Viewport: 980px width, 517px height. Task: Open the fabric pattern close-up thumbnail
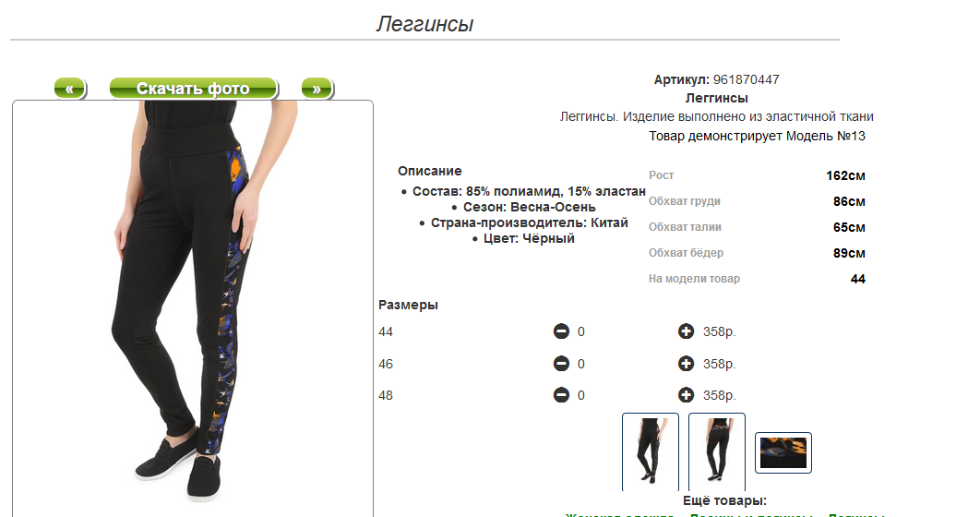(x=783, y=452)
